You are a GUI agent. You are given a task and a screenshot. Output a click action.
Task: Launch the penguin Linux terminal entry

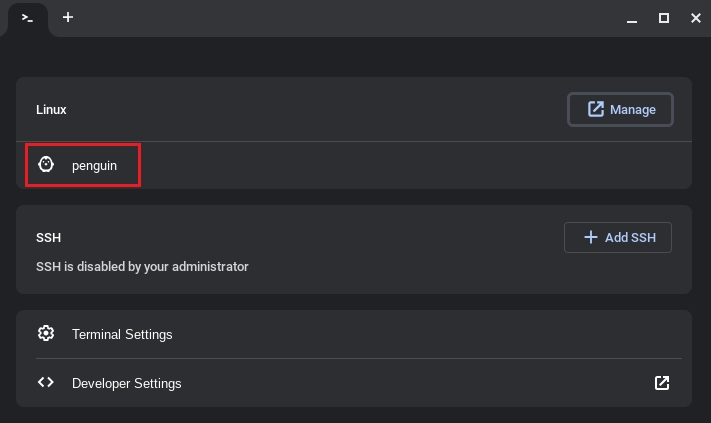94,165
